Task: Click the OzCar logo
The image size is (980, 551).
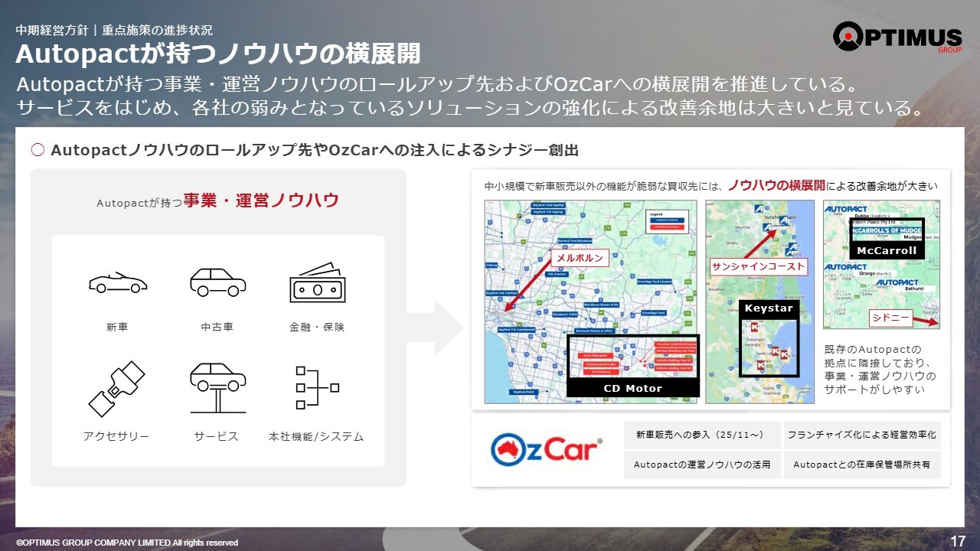Action: (x=547, y=450)
